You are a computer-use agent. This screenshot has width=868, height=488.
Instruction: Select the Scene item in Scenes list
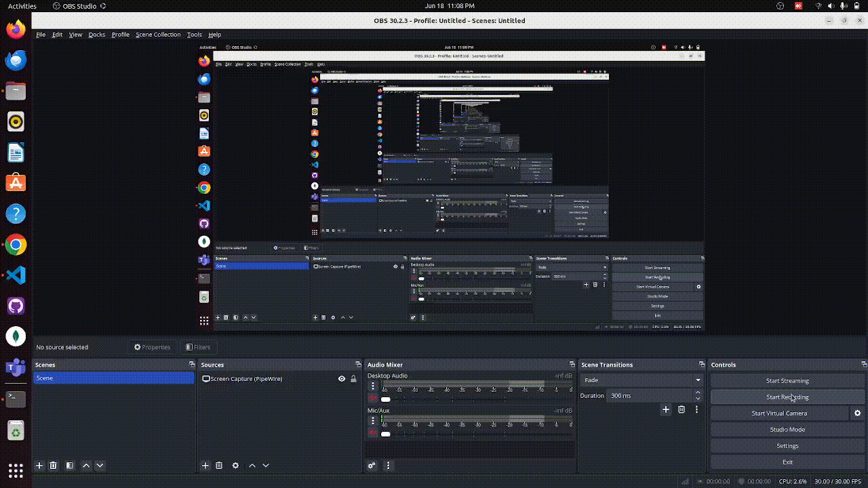[113, 378]
